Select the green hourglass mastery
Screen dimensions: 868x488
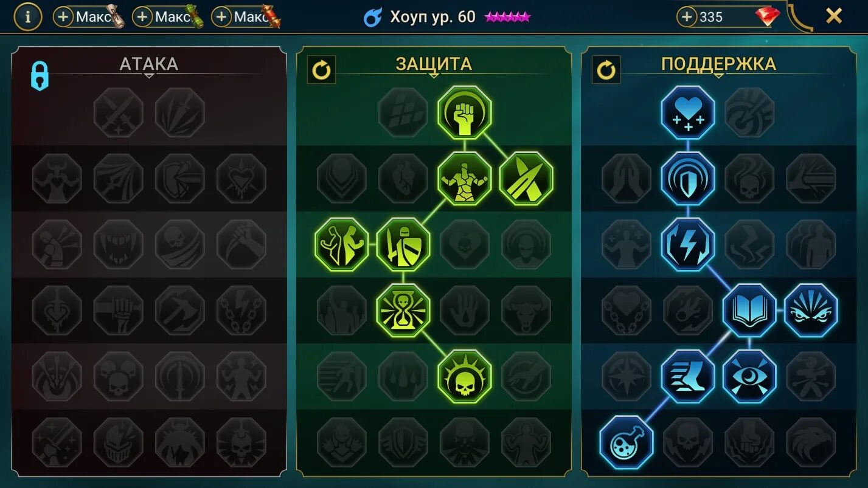403,311
